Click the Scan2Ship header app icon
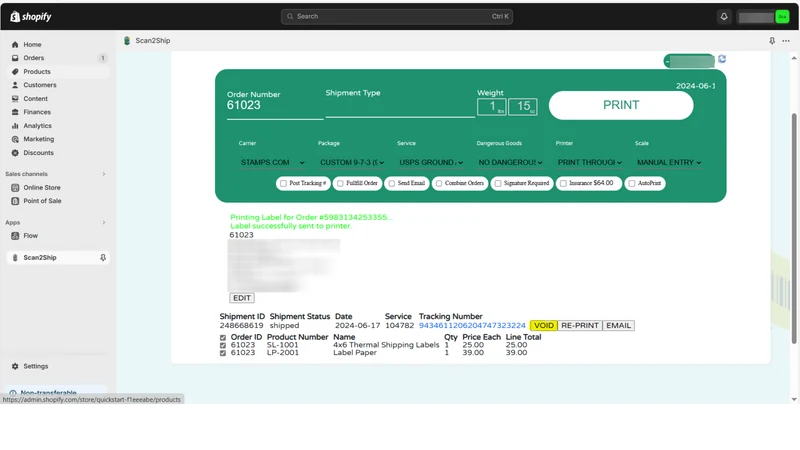The height and width of the screenshot is (450, 800). coord(127,41)
